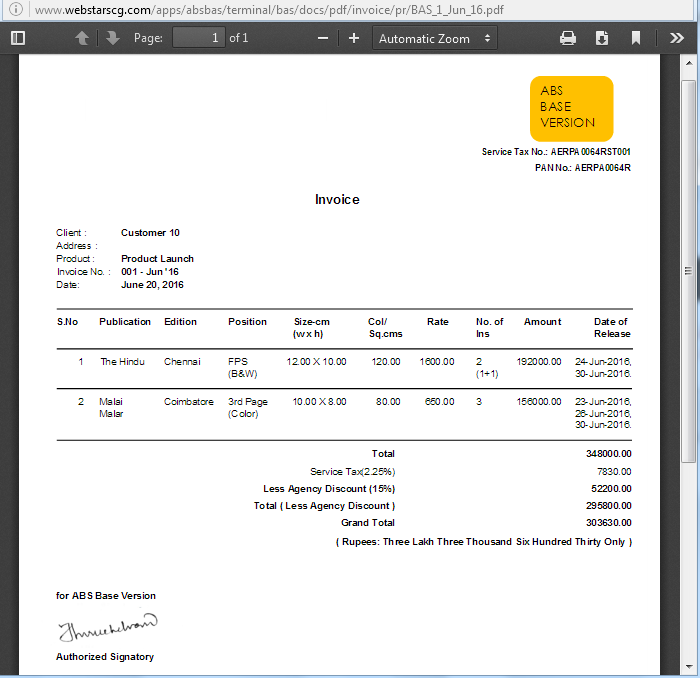This screenshot has width=700, height=678.
Task: Zoom in with the plus button
Action: pos(354,38)
